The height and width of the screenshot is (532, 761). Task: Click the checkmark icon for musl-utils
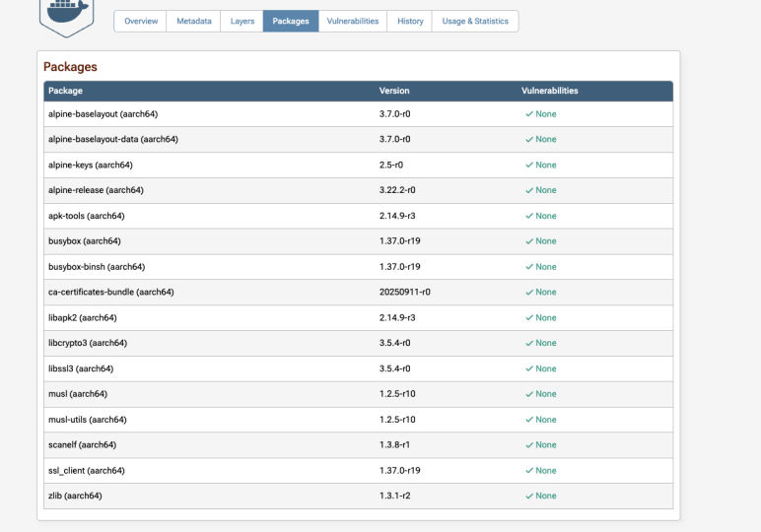[529, 420]
